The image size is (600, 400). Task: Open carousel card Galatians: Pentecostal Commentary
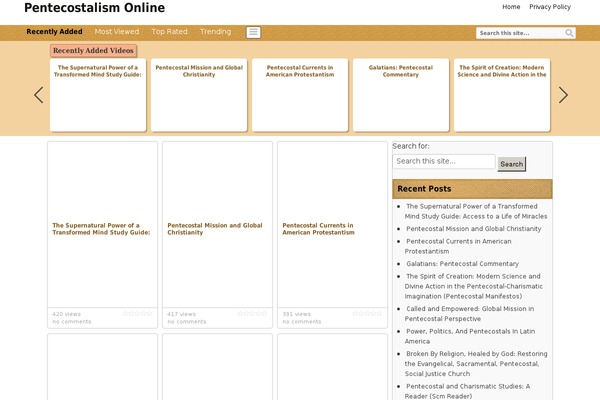click(x=401, y=95)
